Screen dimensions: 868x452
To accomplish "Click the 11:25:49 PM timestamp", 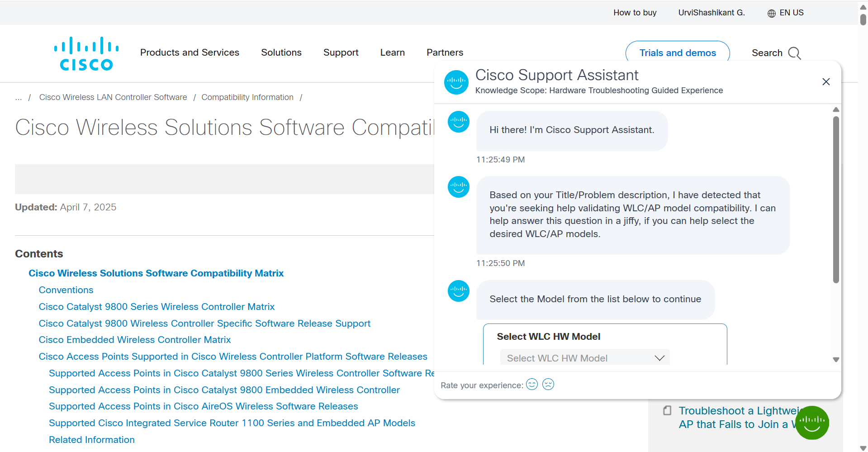I will tap(500, 160).
